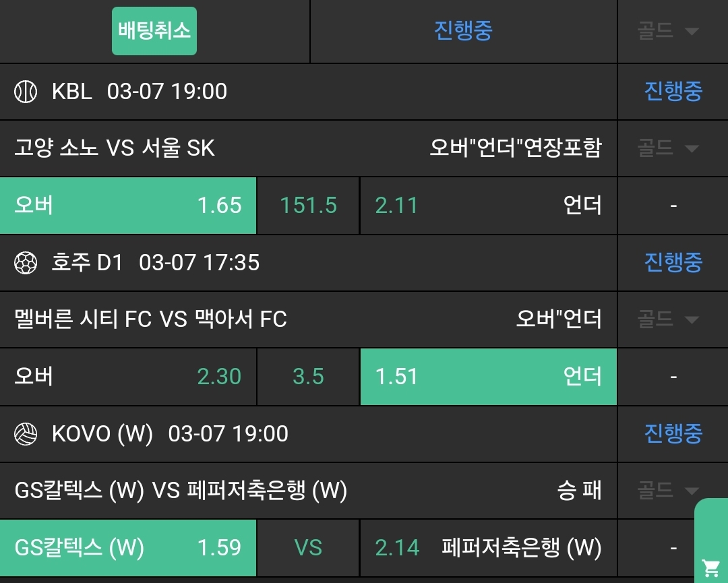Click the basketball icon beside KBL
This screenshot has width=728, height=583.
click(x=26, y=92)
